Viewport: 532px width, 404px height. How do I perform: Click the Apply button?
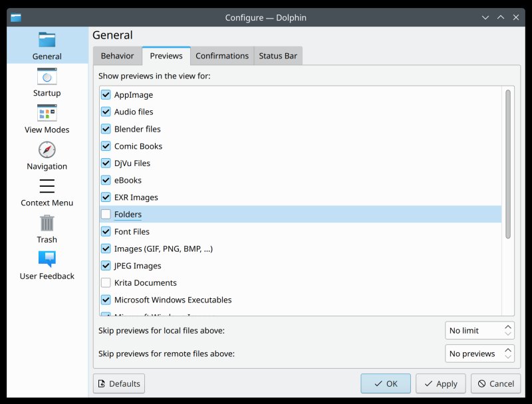tap(440, 383)
